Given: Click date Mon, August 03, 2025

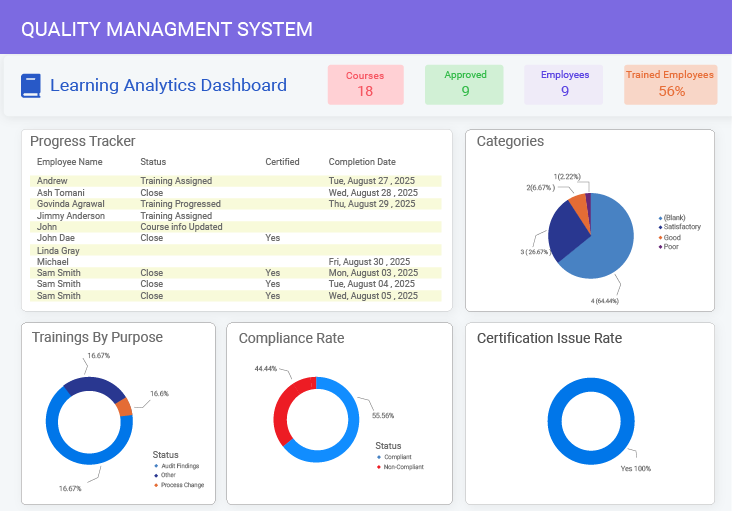Looking at the screenshot, I should click(373, 273).
